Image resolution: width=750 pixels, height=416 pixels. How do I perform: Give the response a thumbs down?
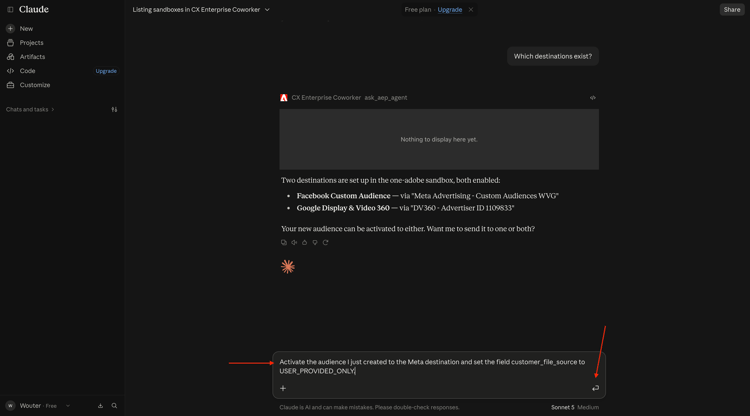tap(315, 242)
